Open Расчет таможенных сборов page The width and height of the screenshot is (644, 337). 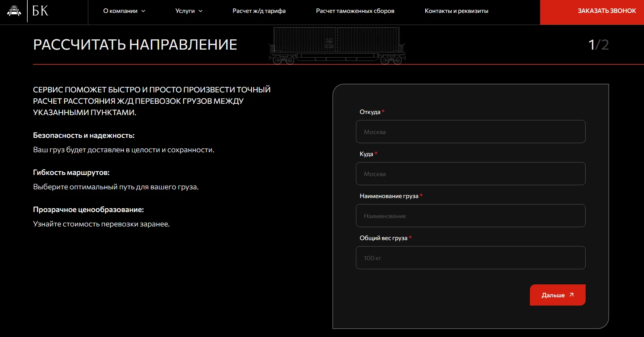coord(355,11)
